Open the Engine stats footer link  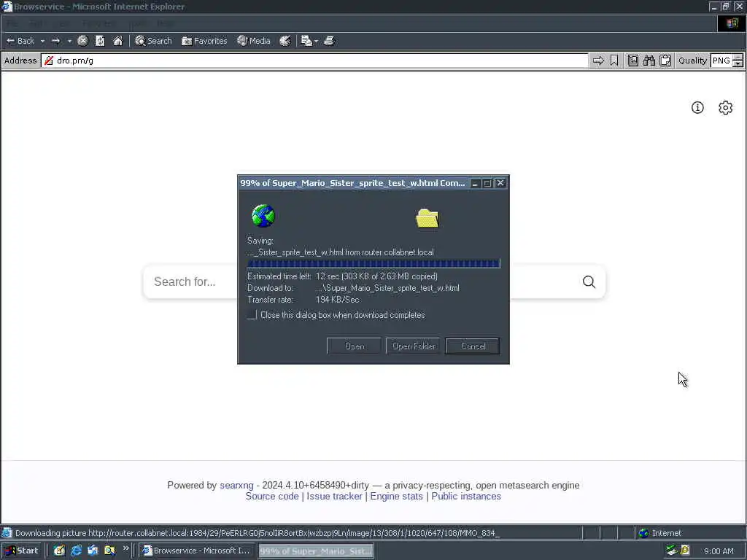tap(396, 496)
